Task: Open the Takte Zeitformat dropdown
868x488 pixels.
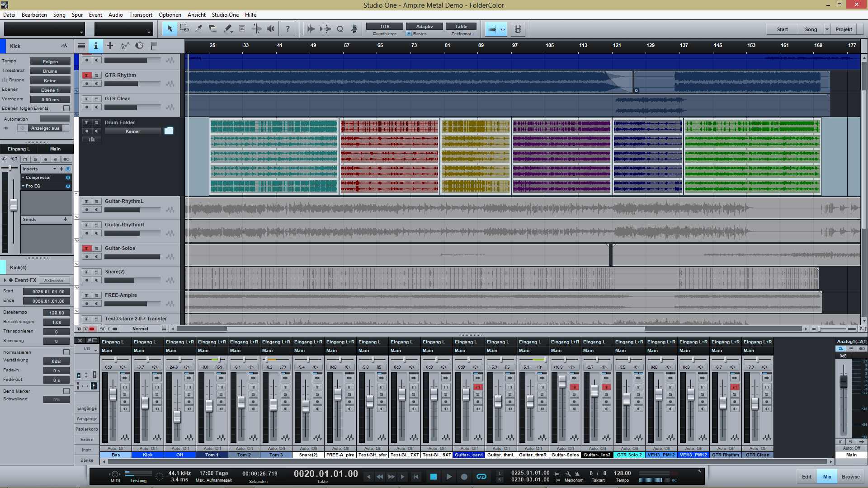Action: (461, 26)
